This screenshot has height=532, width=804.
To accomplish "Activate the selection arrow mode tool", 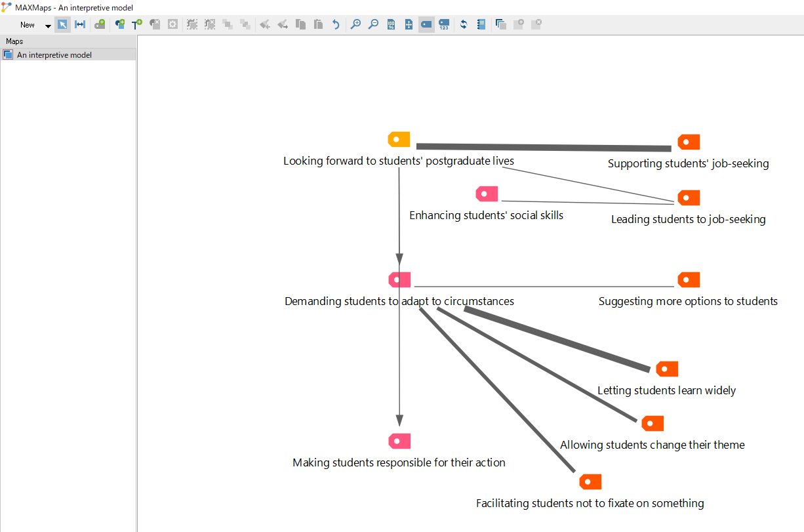I will pos(62,25).
